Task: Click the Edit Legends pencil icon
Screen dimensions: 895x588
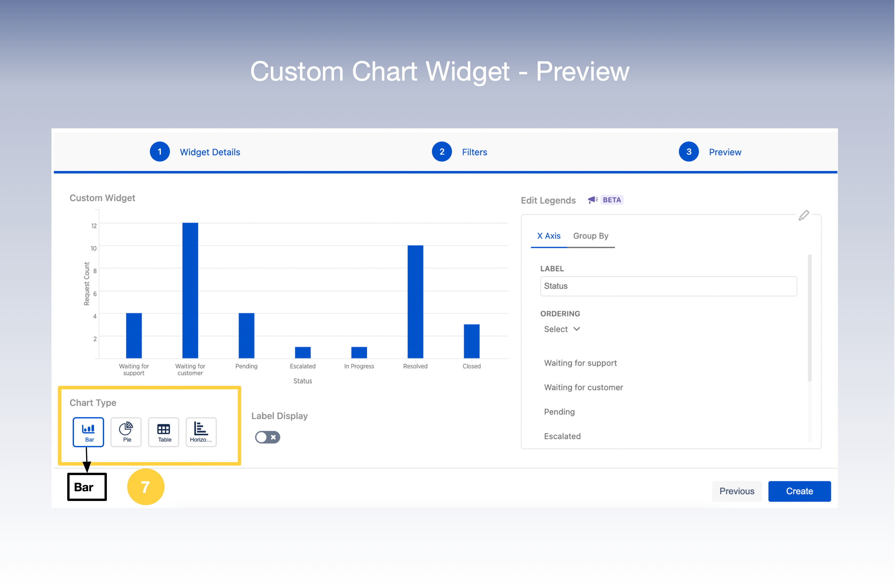Action: (804, 216)
